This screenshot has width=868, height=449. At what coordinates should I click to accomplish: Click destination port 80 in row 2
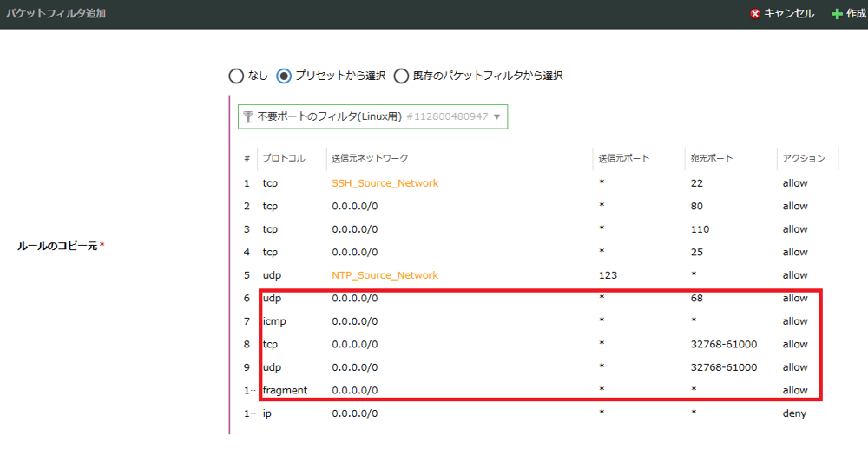696,206
